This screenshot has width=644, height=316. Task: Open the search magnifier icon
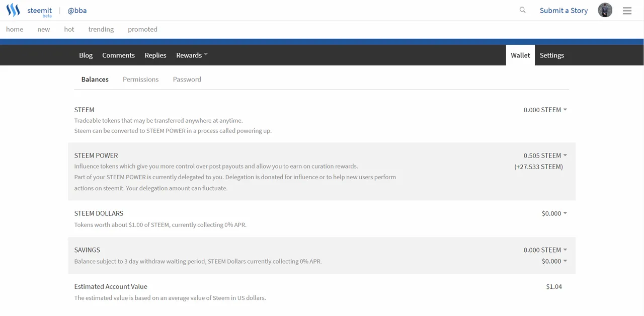coord(523,10)
